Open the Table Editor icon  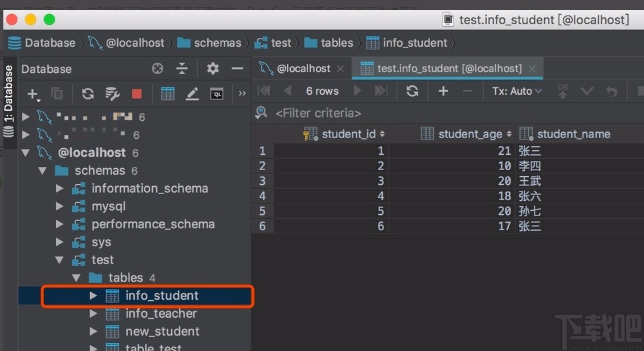(167, 93)
